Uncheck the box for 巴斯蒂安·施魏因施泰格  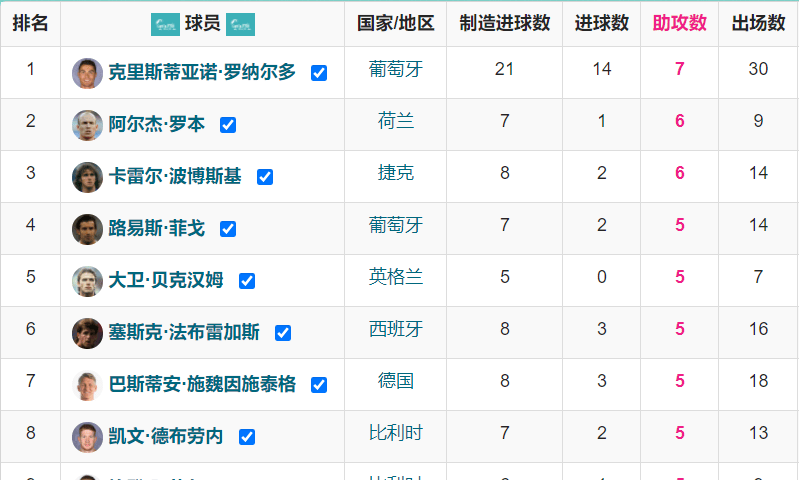pyautogui.click(x=319, y=385)
